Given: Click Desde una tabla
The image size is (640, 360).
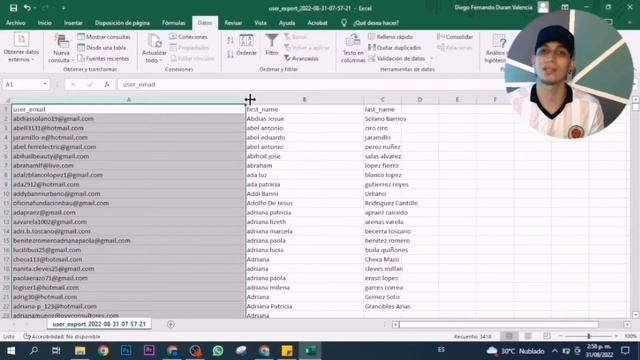Looking at the screenshot, I should click(x=102, y=47).
